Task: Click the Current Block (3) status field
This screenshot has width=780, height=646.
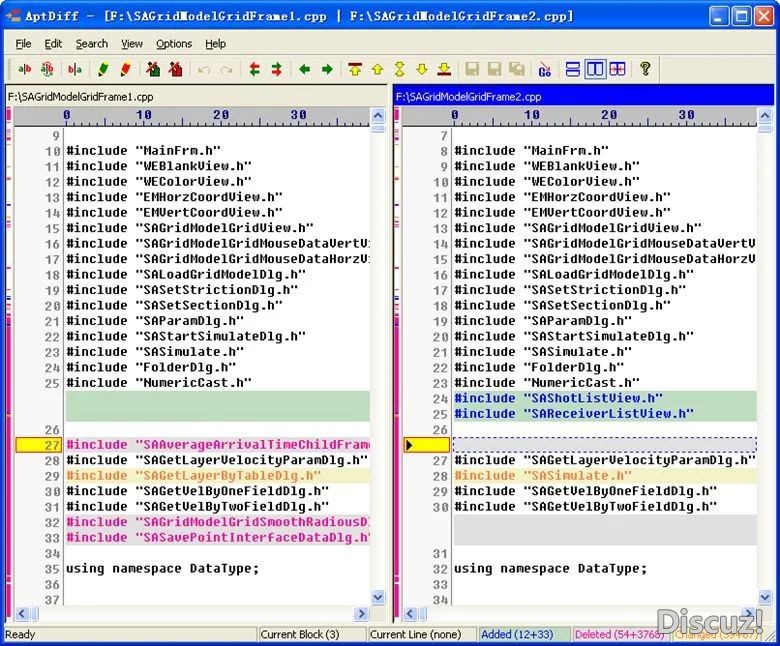Action: point(311,635)
